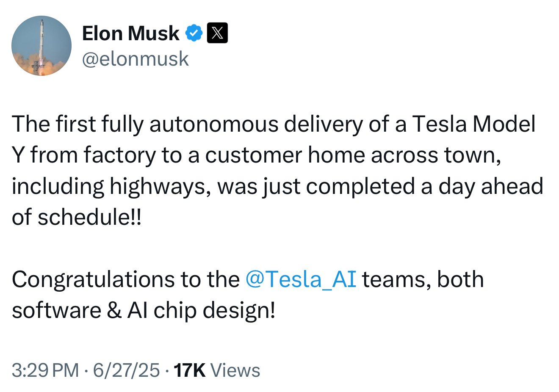The height and width of the screenshot is (392, 559).
Task: Click the "software & AI chip design!" line
Action: click(144, 311)
